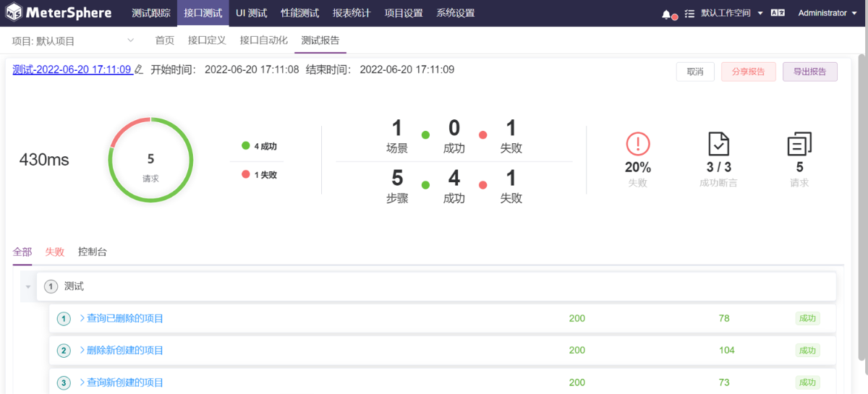Open the notification bell icon
This screenshot has height=394, width=868.
point(666,14)
